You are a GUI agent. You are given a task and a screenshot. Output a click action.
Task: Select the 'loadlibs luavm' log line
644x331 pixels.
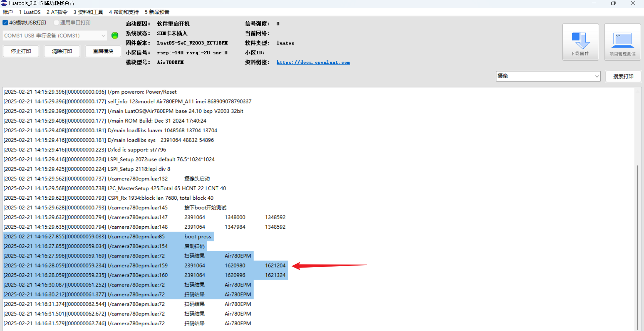coord(110,130)
